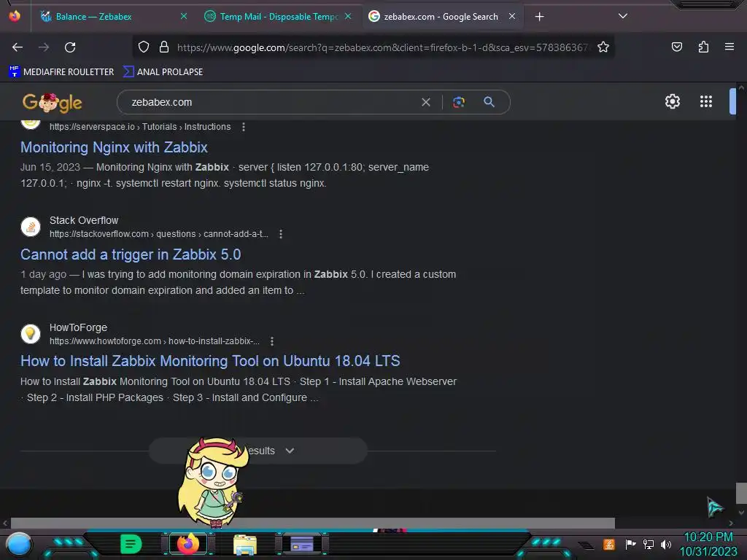This screenshot has height=560, width=747.
Task: Open the Extensions puzzle icon
Action: [703, 47]
